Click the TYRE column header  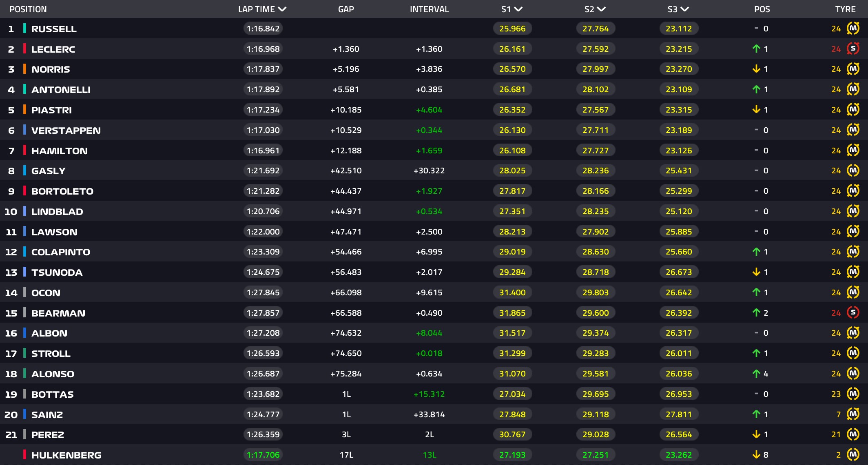coord(845,9)
